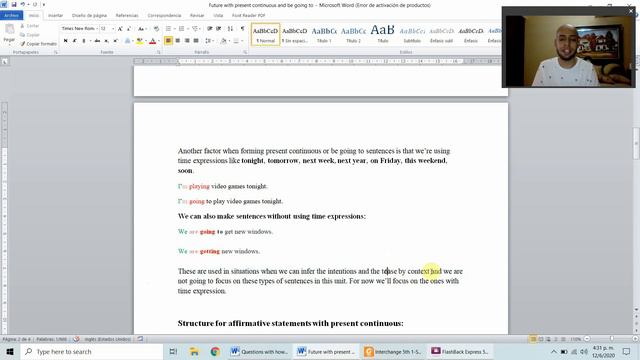
Task: Apply Título 2 style
Action: (353, 34)
